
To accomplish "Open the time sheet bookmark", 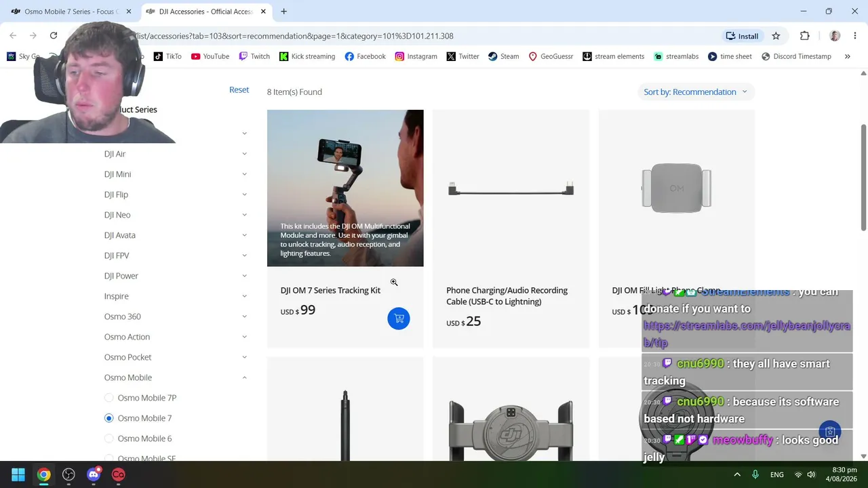I will [x=730, y=56].
